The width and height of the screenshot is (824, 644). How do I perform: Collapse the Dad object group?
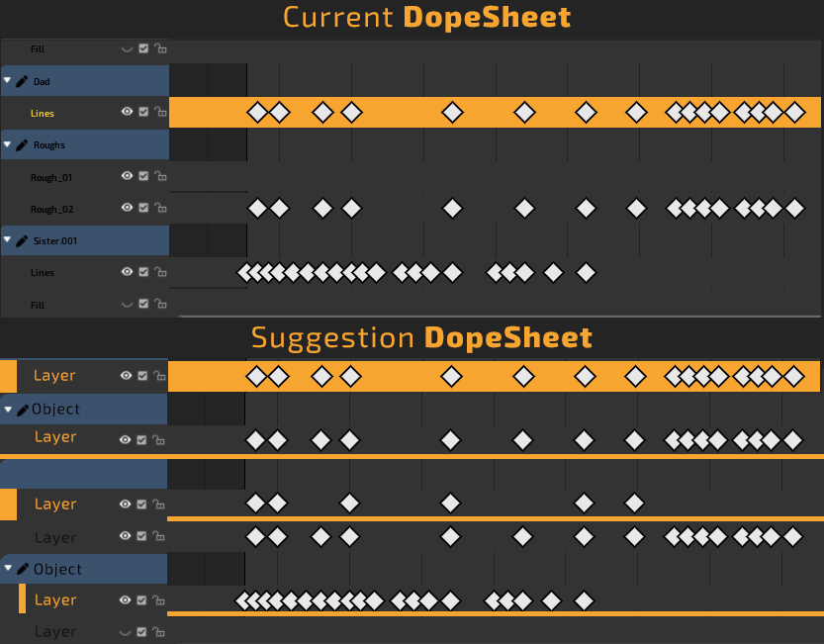[x=7, y=80]
